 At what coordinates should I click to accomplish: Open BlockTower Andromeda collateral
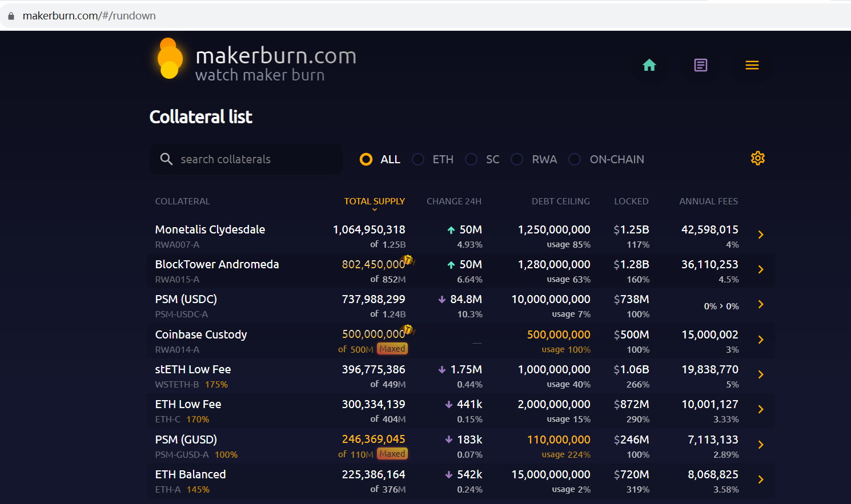[217, 264]
